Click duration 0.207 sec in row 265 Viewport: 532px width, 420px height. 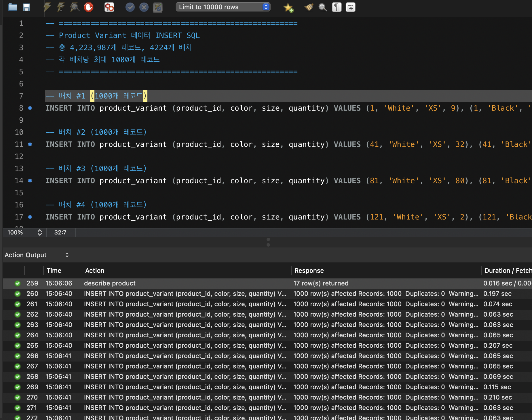coord(497,345)
